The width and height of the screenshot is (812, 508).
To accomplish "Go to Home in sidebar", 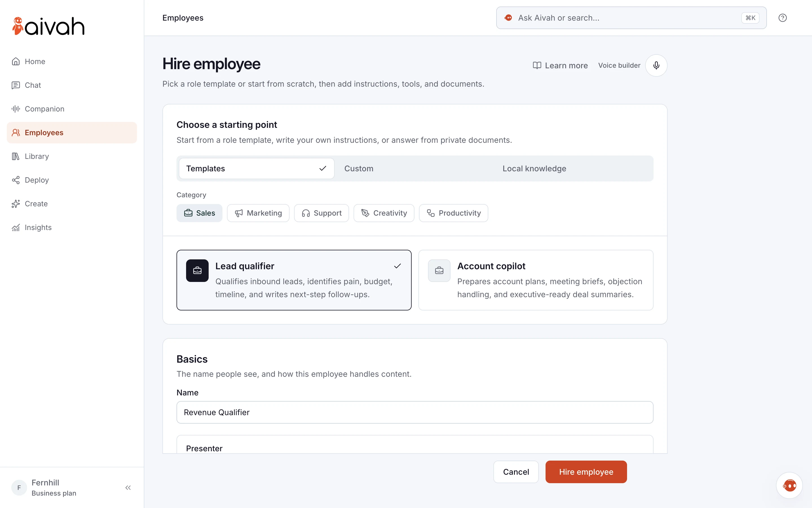I will (x=72, y=62).
